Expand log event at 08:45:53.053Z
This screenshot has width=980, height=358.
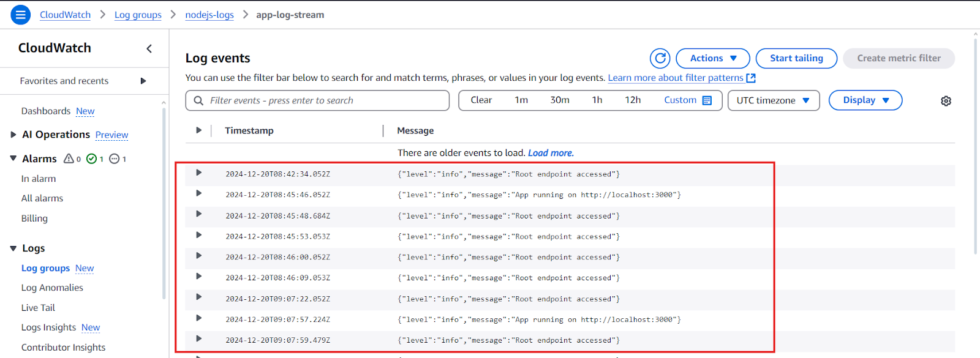(x=198, y=235)
